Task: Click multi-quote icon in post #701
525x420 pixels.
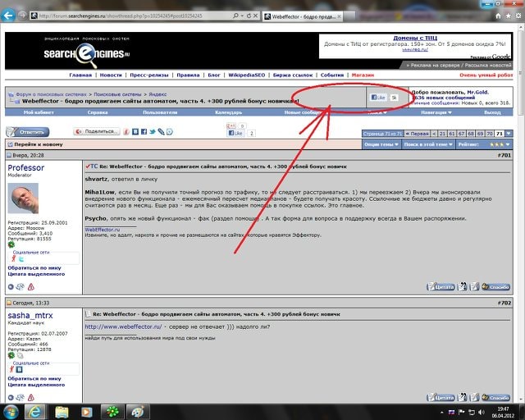Action: [x=463, y=286]
